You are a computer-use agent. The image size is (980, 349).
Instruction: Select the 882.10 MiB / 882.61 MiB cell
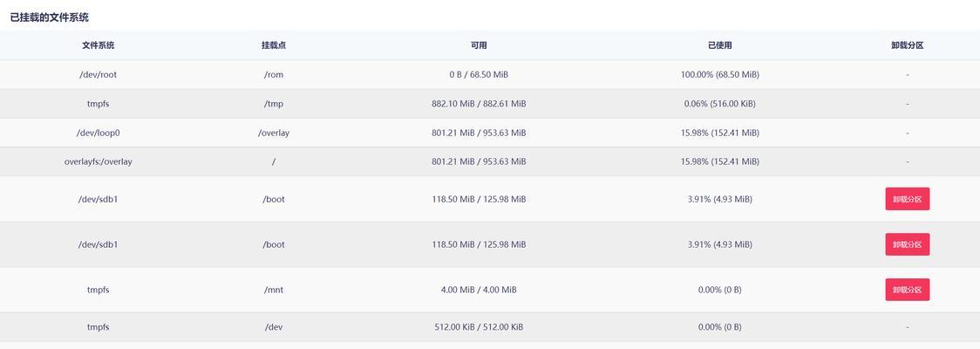(479, 104)
